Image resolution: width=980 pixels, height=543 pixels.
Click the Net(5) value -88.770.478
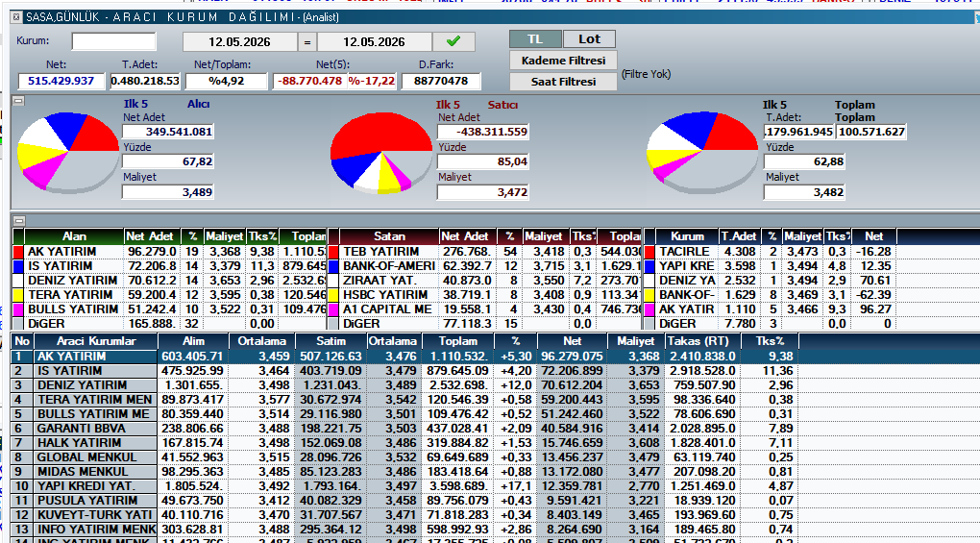[x=309, y=82]
